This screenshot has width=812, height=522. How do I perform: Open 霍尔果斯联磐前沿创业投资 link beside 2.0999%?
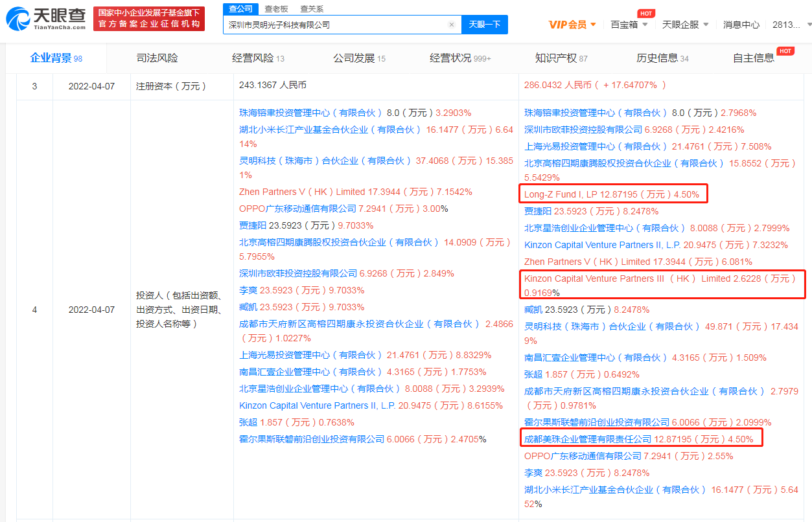[597, 422]
